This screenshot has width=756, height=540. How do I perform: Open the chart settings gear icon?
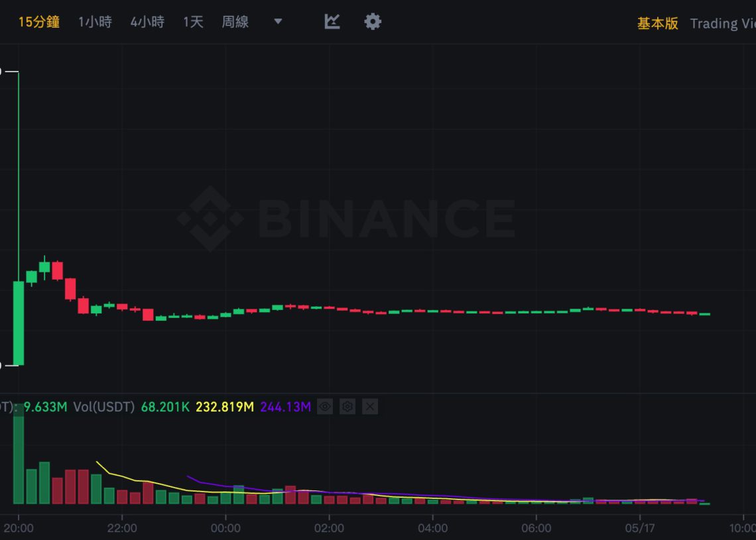click(373, 21)
